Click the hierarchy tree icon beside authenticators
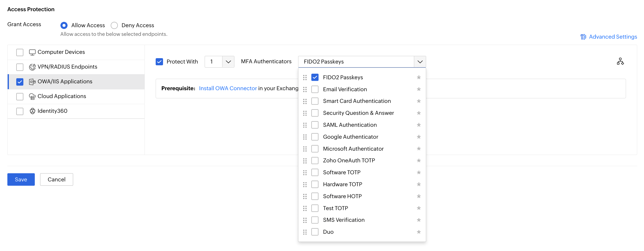Image resolution: width=644 pixels, height=251 pixels. [620, 61]
